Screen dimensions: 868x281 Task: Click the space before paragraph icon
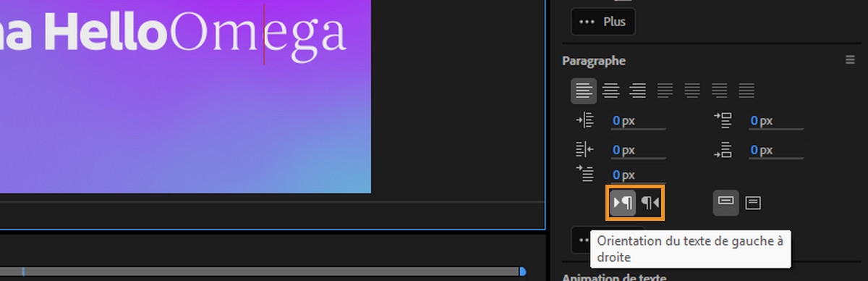pyautogui.click(x=723, y=120)
